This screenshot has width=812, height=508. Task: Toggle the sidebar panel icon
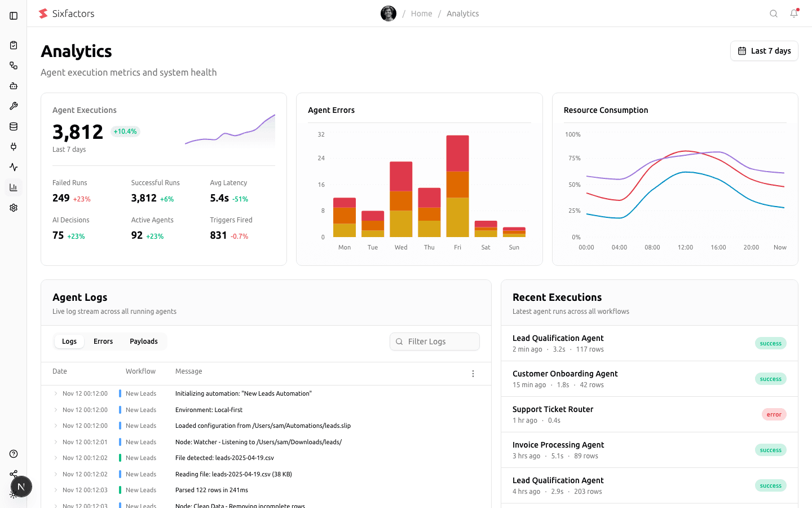pos(14,16)
